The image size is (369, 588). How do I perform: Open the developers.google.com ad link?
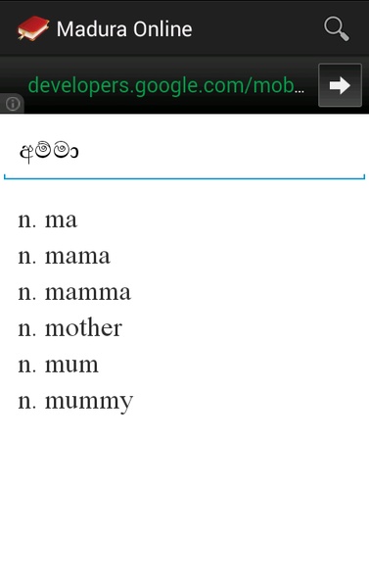click(x=166, y=85)
